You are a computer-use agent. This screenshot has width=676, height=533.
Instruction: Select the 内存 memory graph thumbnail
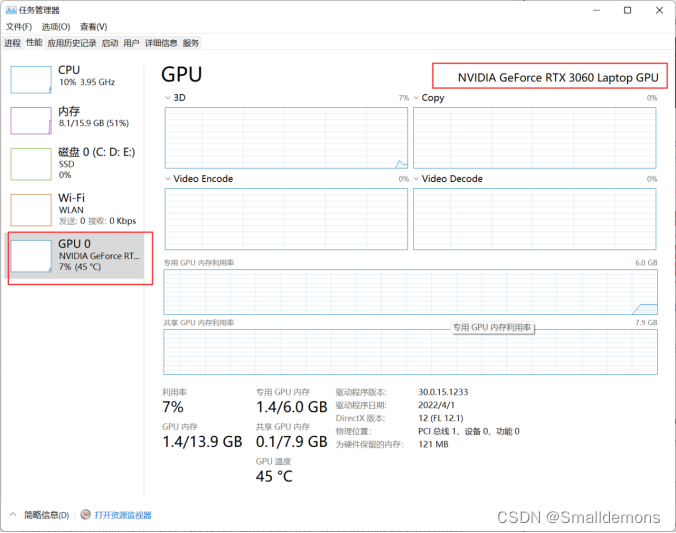click(31, 121)
